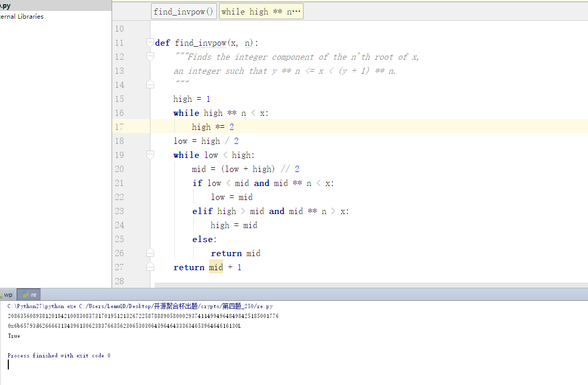
Task: Click the docstring end fold marker on line 14
Action: (151, 85)
